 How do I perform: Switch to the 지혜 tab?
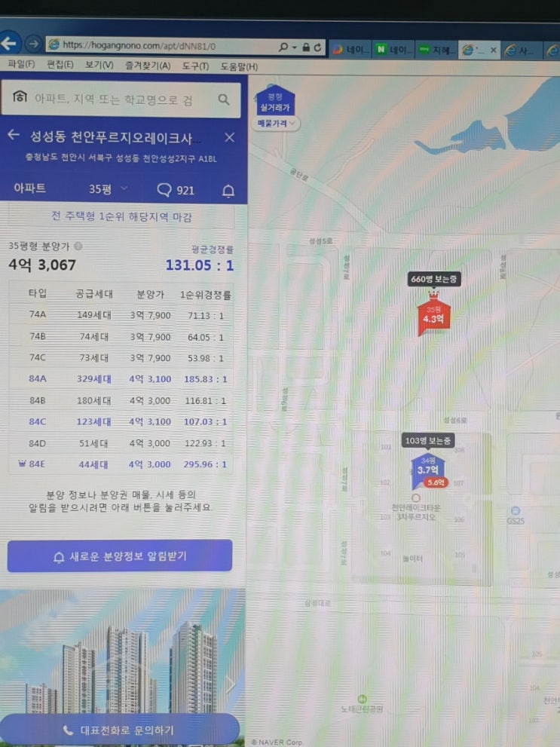pos(436,50)
